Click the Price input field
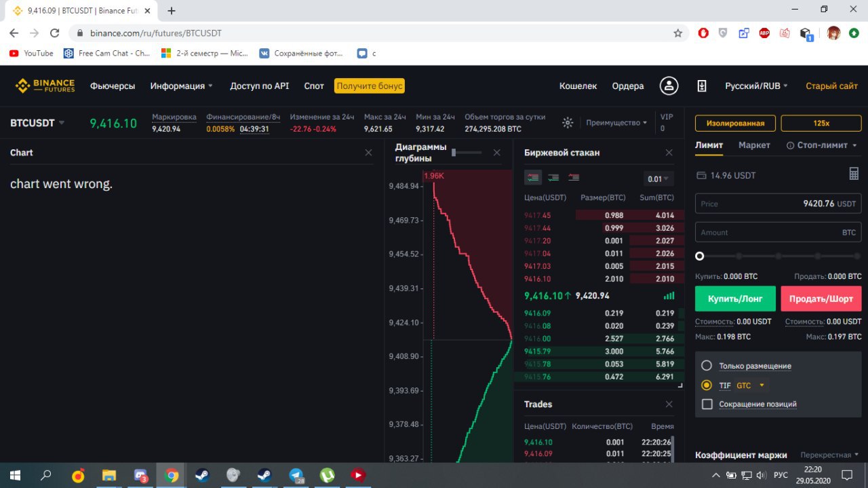 778,204
